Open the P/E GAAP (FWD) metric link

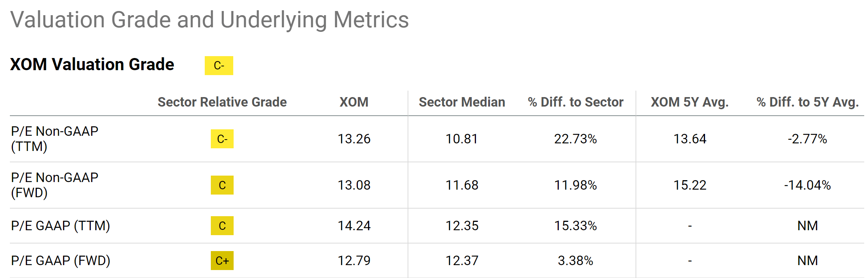coord(60,261)
